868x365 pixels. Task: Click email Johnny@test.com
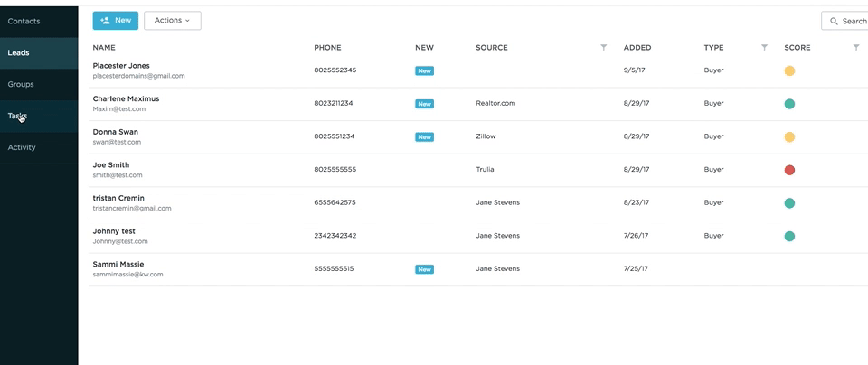click(120, 241)
